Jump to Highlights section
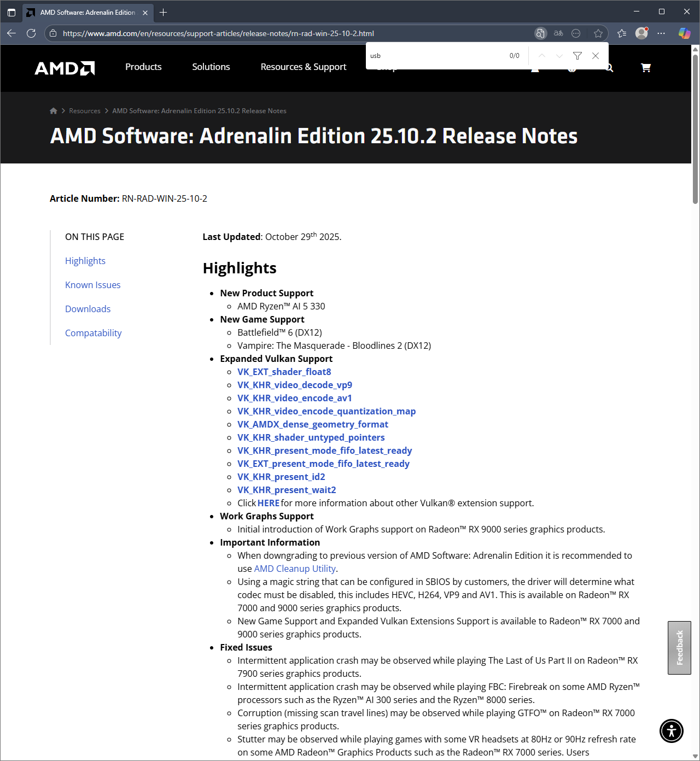The image size is (700, 761). click(x=85, y=261)
